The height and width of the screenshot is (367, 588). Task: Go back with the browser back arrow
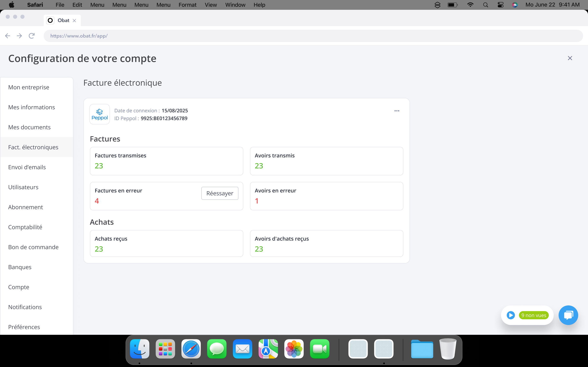click(8, 36)
